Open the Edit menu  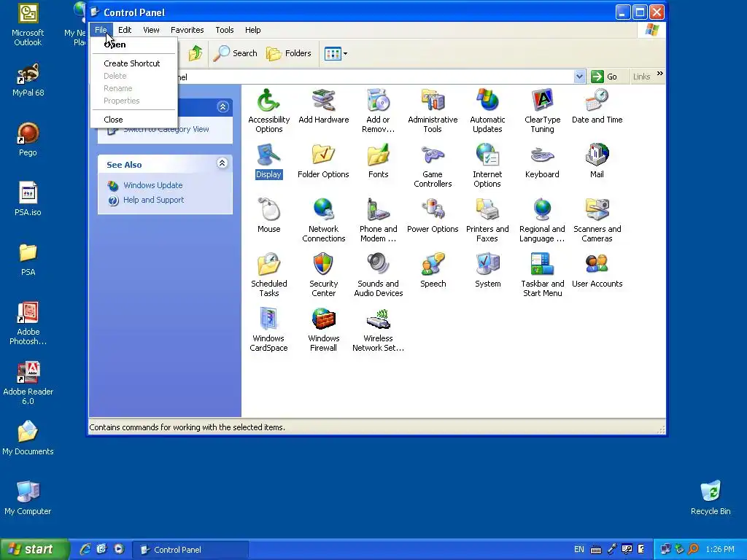(x=125, y=29)
